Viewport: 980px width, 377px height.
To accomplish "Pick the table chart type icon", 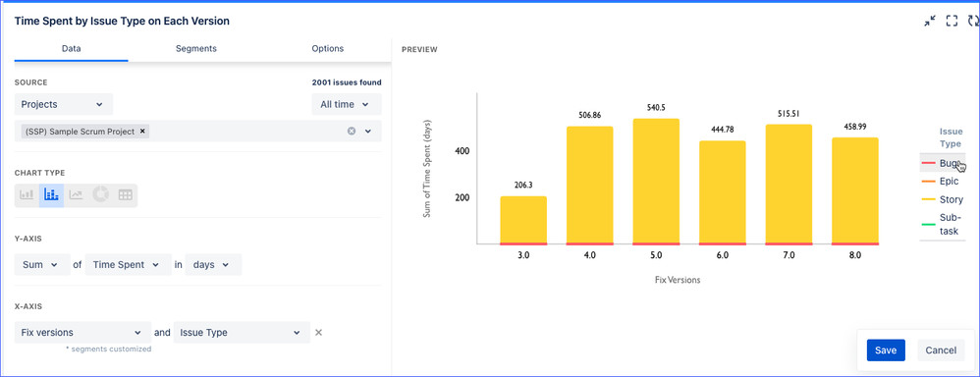I will 125,195.
